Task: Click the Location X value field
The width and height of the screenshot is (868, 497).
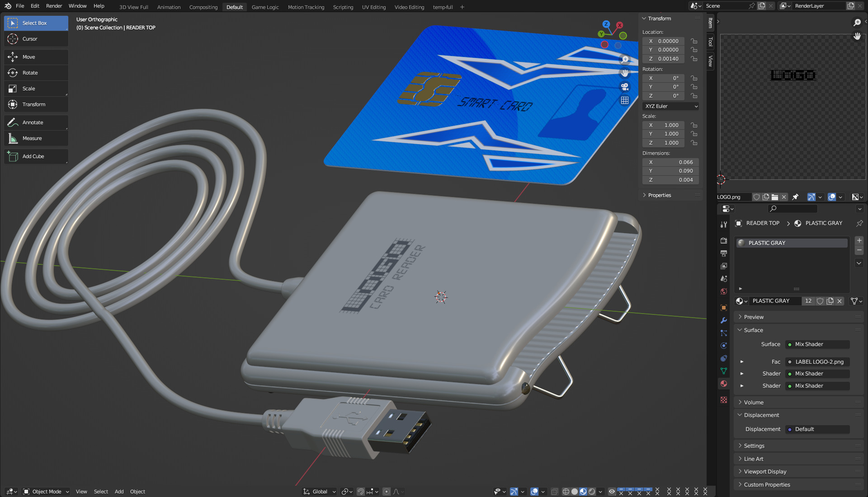Action: point(663,41)
